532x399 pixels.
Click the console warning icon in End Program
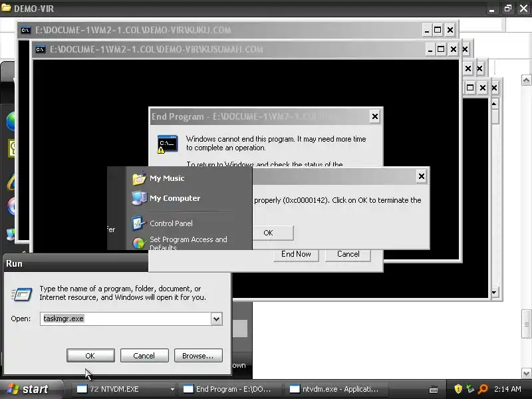coord(168,144)
